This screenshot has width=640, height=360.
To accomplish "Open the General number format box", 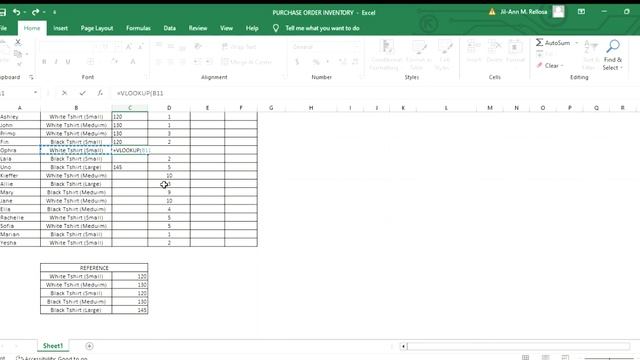I will coord(325,47).
